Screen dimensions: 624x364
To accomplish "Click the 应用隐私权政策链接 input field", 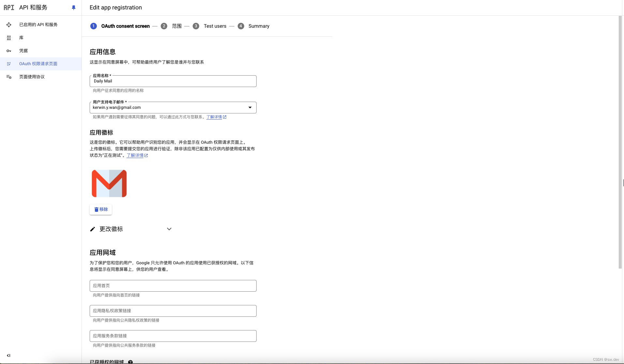I will coord(173,311).
